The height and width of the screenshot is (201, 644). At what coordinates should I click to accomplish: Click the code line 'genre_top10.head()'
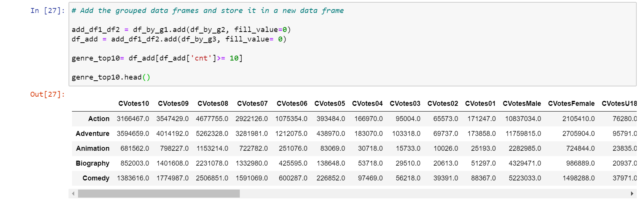pos(111,77)
